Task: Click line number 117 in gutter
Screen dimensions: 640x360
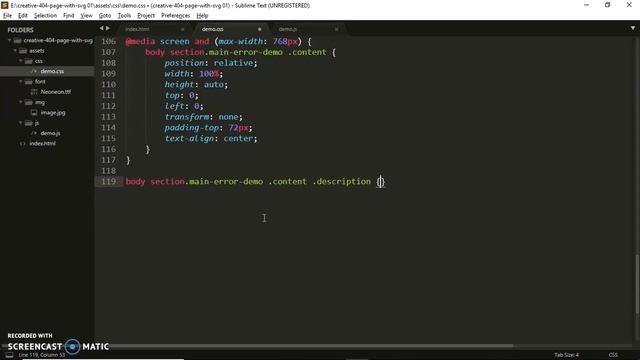Action: [109, 160]
